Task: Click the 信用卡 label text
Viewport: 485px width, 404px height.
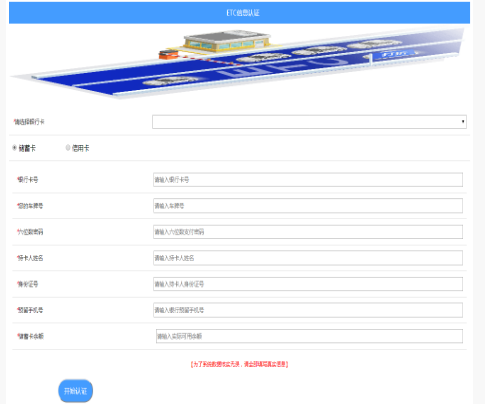Action: coord(81,148)
